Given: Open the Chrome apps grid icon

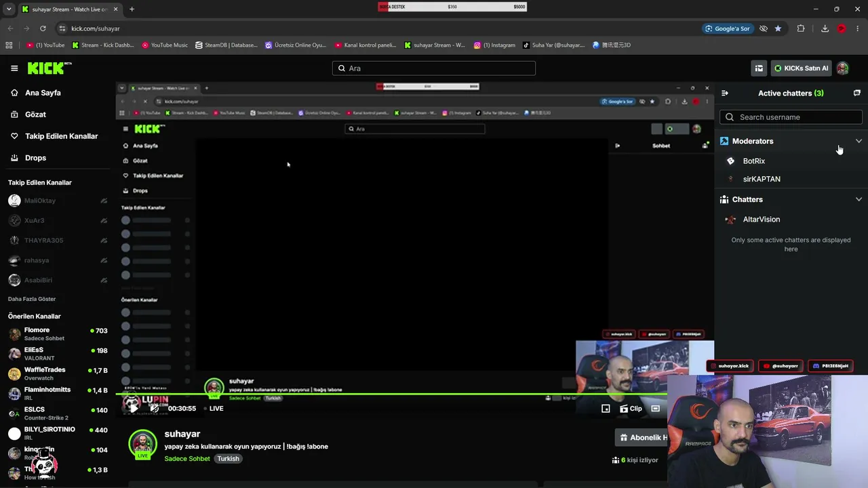Looking at the screenshot, I should (9, 45).
